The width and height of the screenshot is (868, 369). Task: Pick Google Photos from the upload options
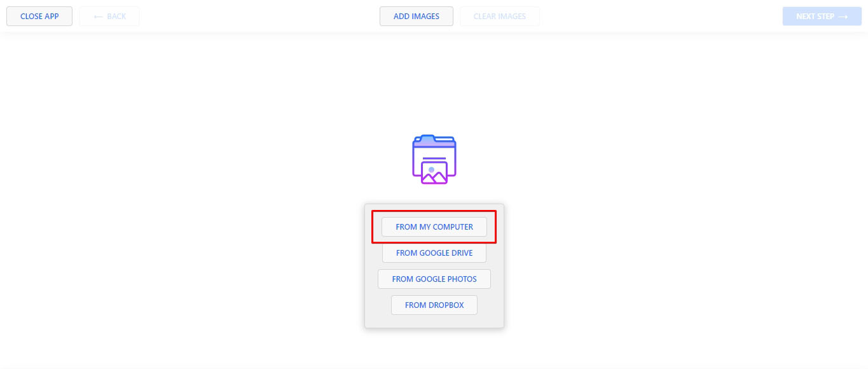[x=434, y=279]
